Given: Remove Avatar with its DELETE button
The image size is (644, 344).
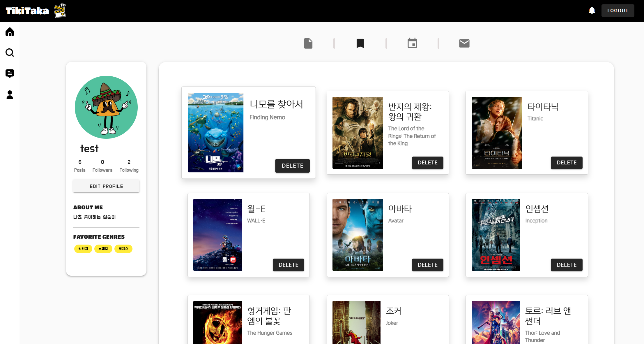Looking at the screenshot, I should pos(427,265).
